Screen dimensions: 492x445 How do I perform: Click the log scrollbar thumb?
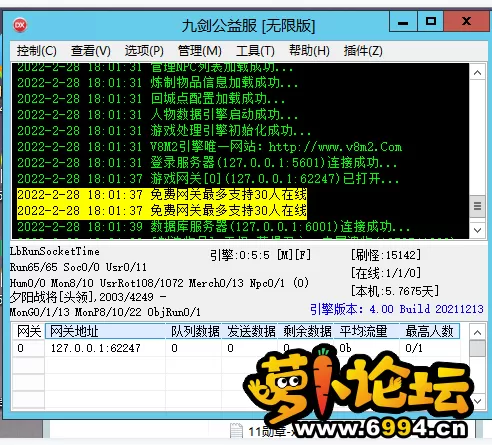click(477, 206)
